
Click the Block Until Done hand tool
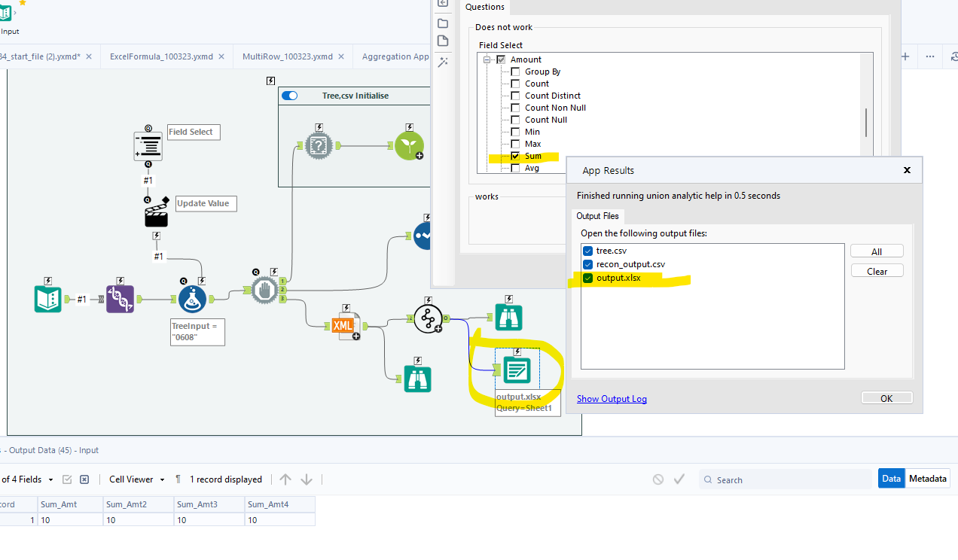[x=264, y=290]
